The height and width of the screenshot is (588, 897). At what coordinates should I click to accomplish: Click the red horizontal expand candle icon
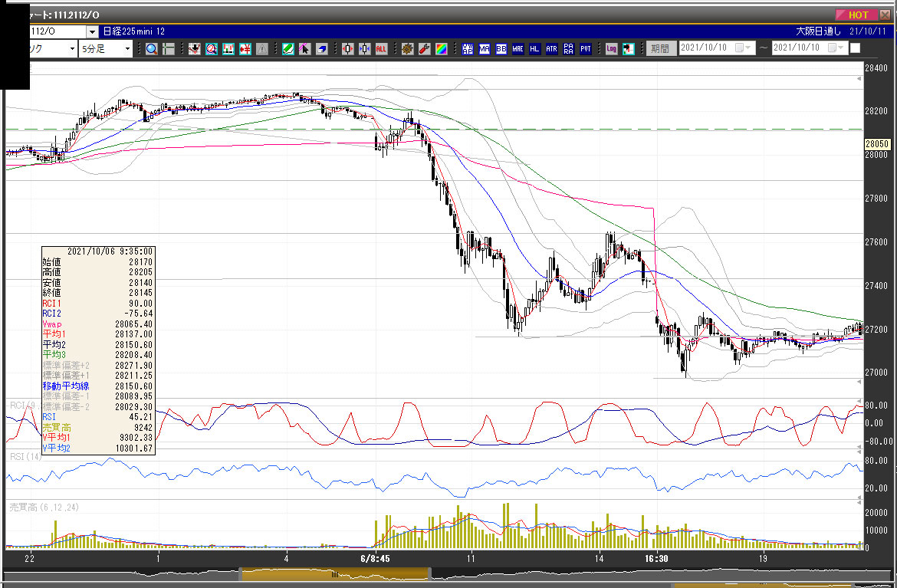pos(348,49)
